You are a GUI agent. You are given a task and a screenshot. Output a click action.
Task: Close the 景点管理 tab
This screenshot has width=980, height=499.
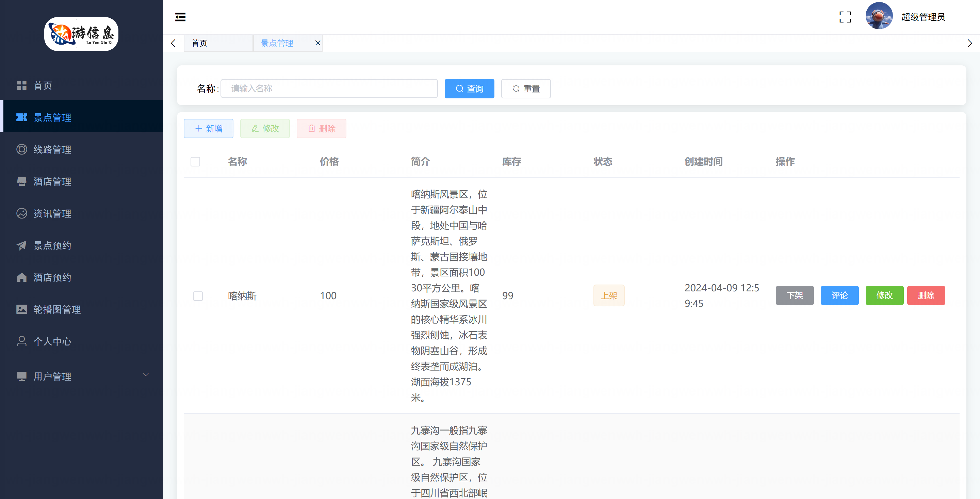click(x=318, y=43)
